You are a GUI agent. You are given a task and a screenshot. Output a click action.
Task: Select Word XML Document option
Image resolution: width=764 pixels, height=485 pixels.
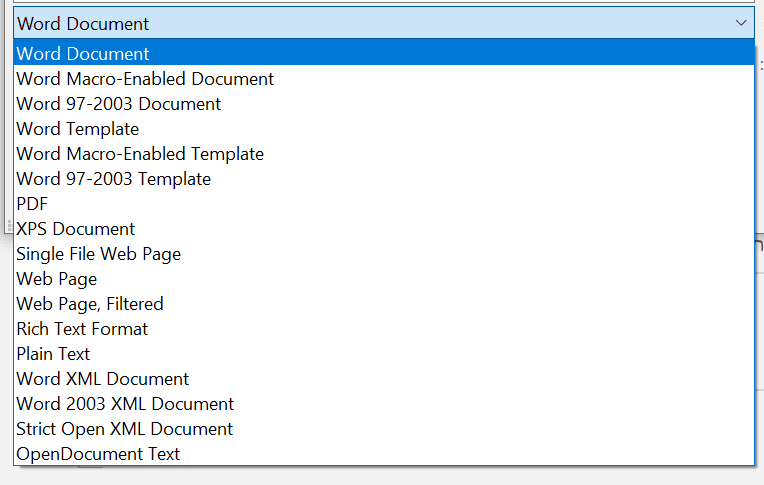point(103,379)
